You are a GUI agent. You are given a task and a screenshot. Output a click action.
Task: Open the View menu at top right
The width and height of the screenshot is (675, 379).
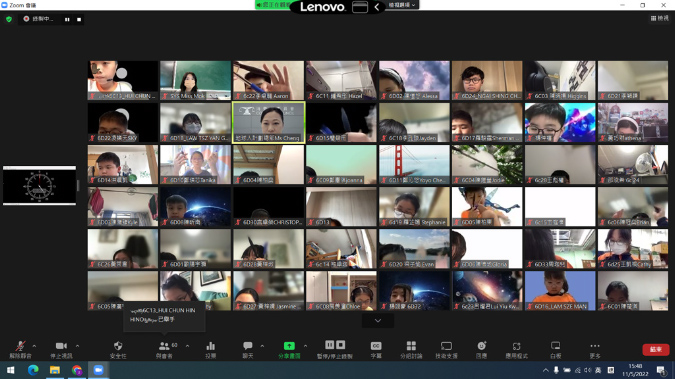point(660,18)
